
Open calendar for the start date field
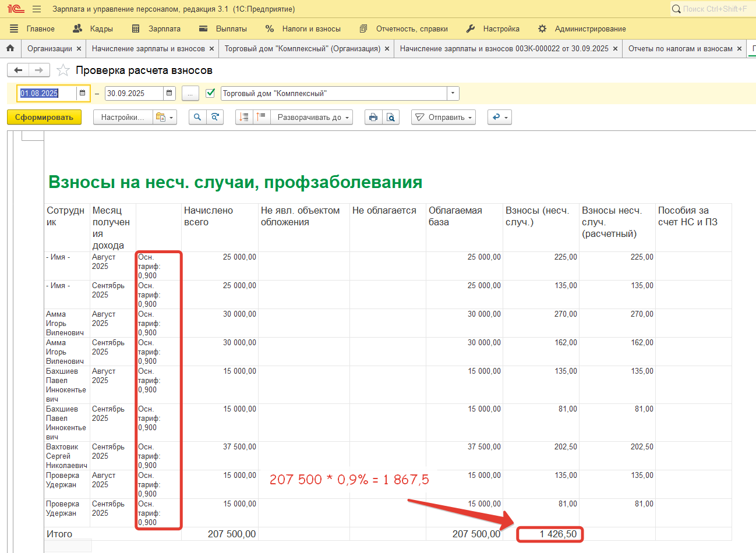pyautogui.click(x=83, y=93)
